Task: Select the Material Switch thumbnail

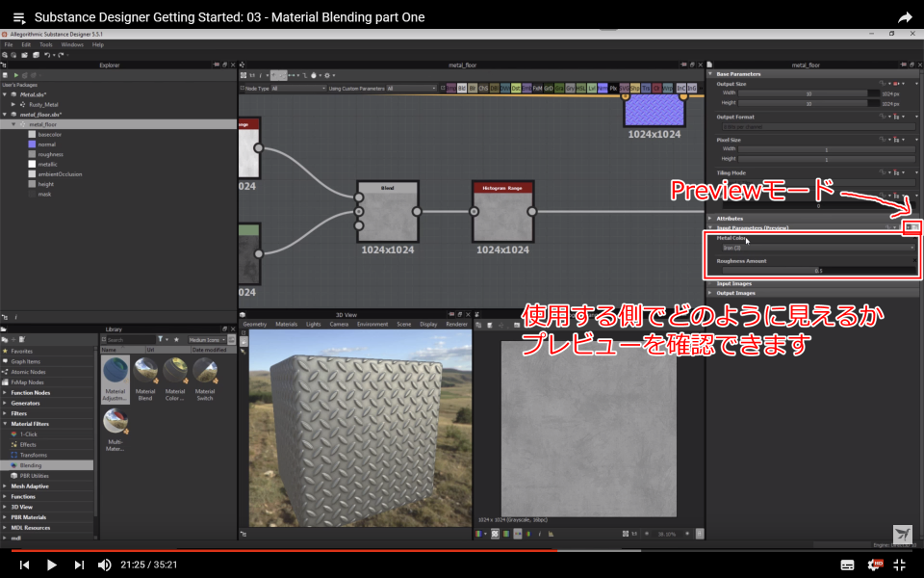Action: (204, 380)
